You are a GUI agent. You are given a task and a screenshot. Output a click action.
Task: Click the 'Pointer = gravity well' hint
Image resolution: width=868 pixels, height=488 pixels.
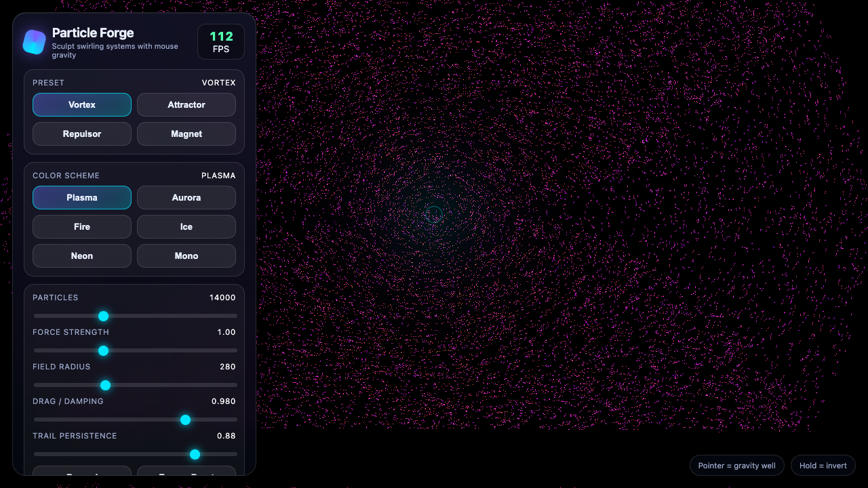pyautogui.click(x=737, y=466)
